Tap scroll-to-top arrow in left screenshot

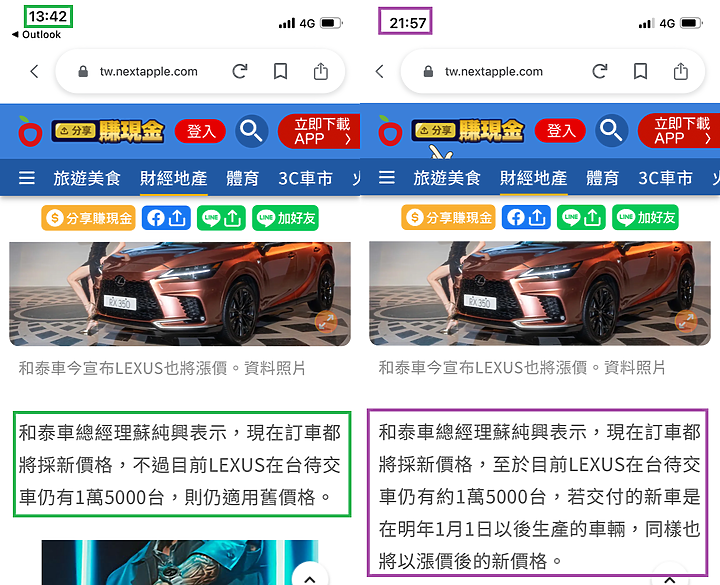pos(310,576)
